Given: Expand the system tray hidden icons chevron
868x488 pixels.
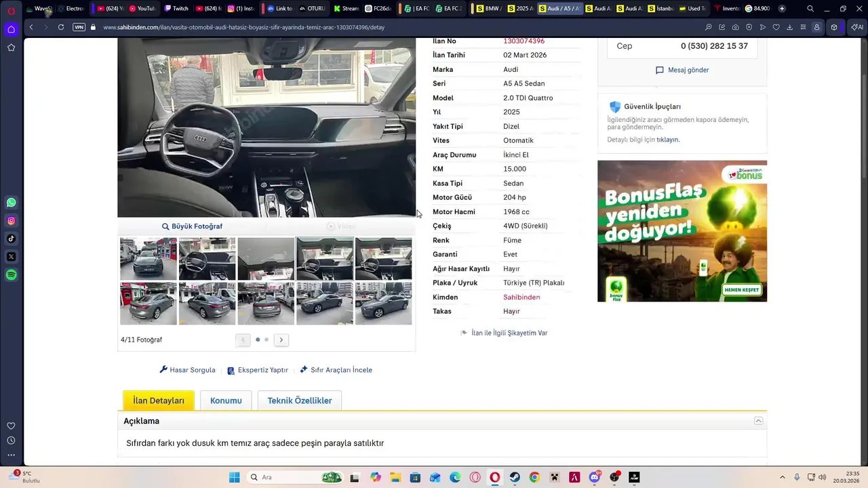Looking at the screenshot, I should click(782, 477).
